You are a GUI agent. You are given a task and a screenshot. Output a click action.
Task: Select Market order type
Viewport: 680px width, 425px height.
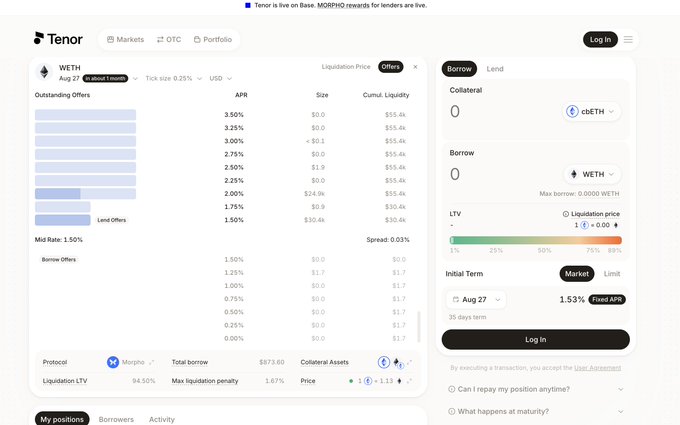pyautogui.click(x=577, y=274)
